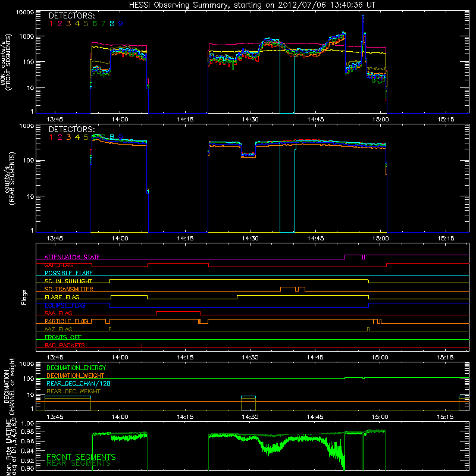Click the FRONT SEGMENTS label in livetime panel

[81, 457]
